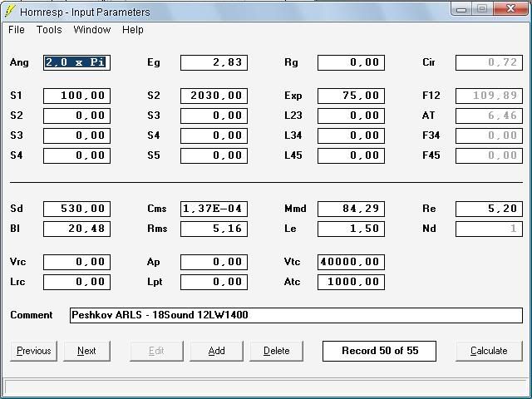Click the L34 input field
532x399 pixels.
(x=351, y=135)
